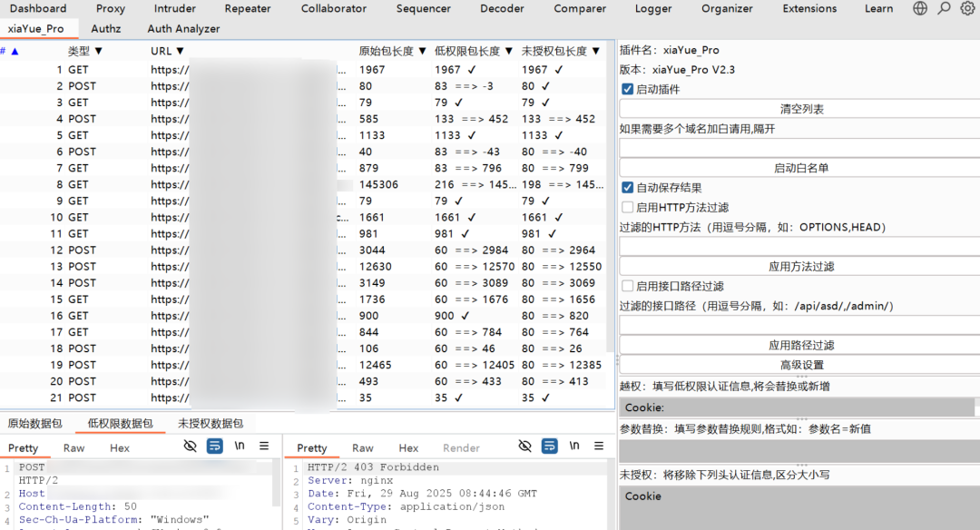980x530 pixels.
Task: Open the Comparer tab
Action: [579, 9]
